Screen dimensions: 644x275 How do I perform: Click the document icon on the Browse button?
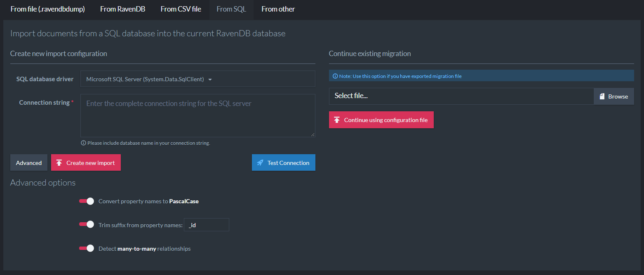pyautogui.click(x=602, y=96)
